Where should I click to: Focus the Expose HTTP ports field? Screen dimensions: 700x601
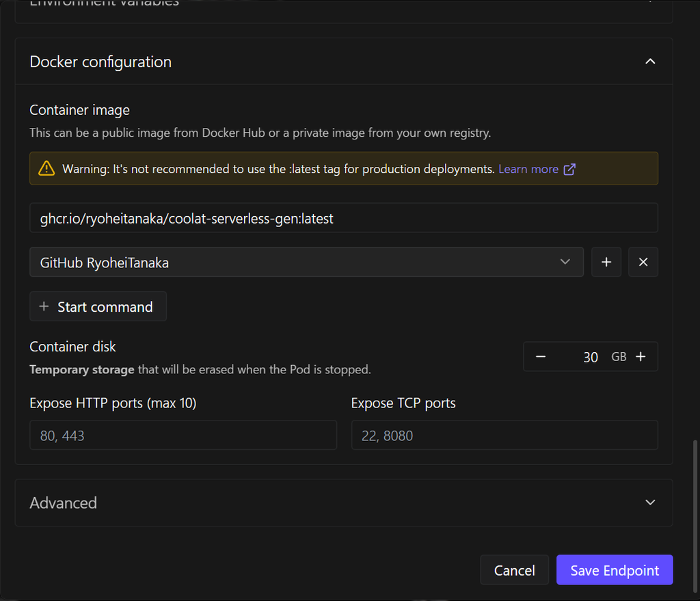click(x=183, y=436)
